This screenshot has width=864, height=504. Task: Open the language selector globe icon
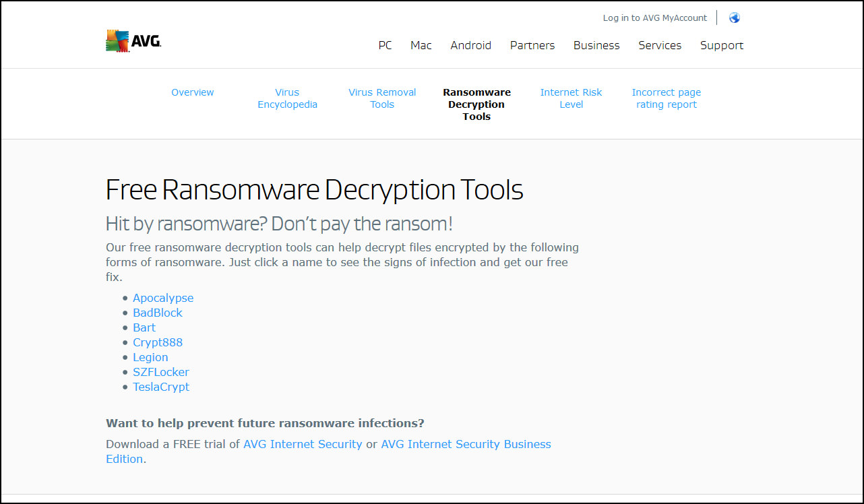pyautogui.click(x=734, y=18)
